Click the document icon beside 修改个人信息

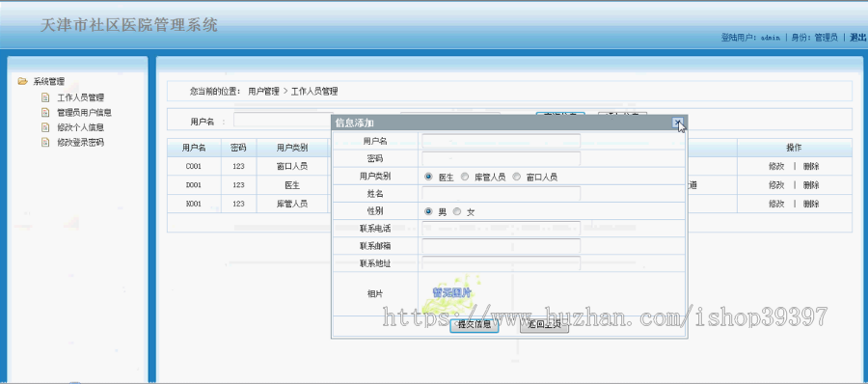coord(46,127)
